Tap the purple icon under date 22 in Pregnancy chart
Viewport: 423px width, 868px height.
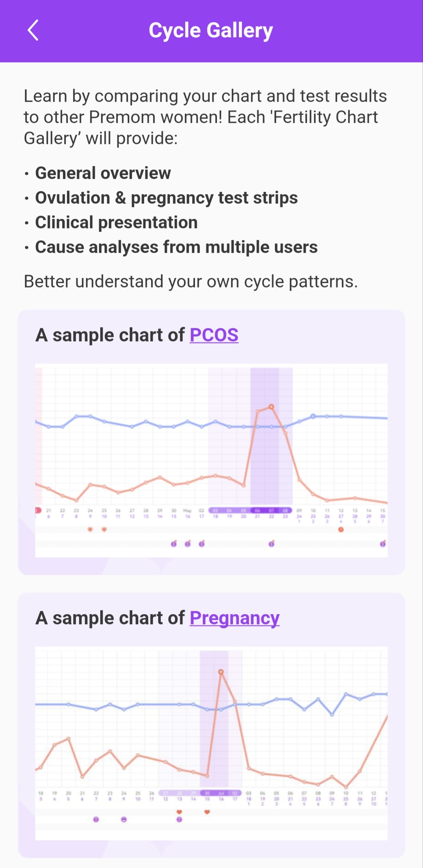[x=96, y=819]
